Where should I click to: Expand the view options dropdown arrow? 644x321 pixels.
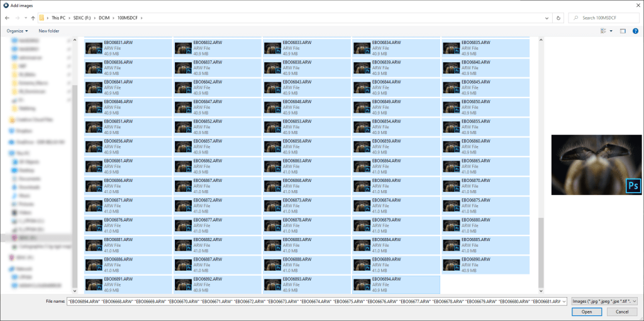tap(611, 30)
